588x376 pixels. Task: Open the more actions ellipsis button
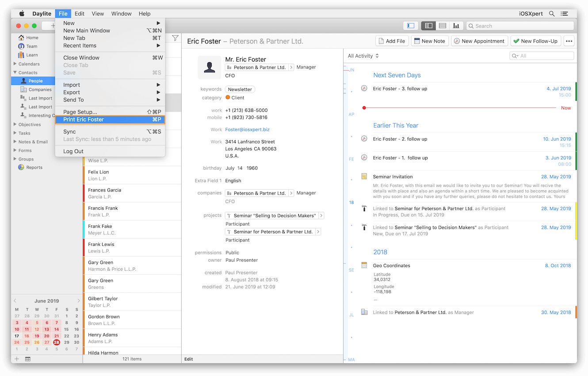[x=569, y=41]
